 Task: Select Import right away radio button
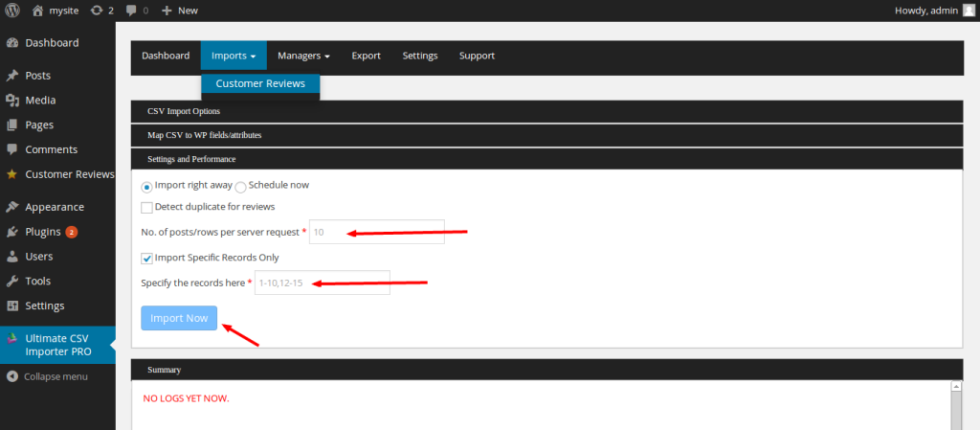pos(146,187)
